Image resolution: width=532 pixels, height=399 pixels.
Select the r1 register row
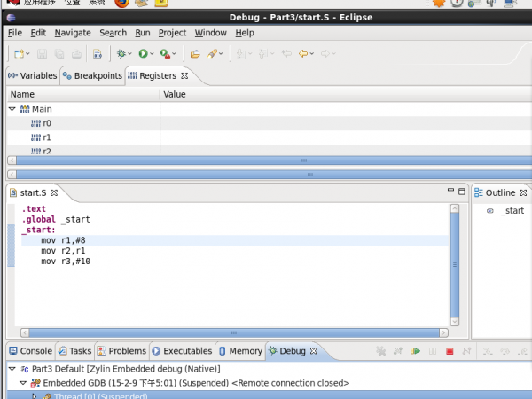47,137
